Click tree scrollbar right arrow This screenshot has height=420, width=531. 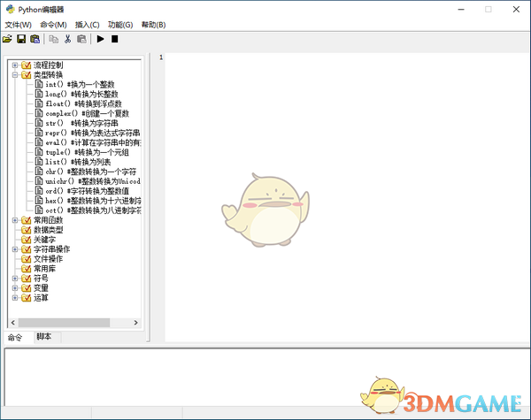(x=135, y=323)
